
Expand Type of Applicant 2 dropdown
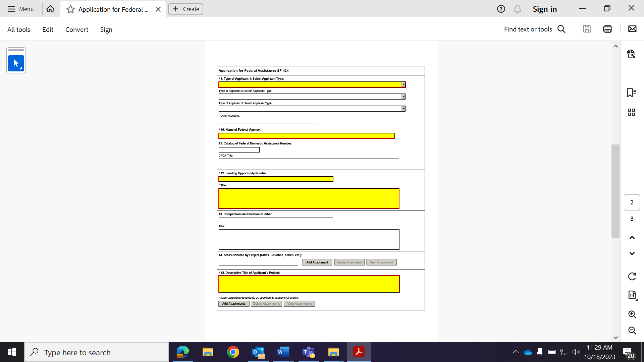pyautogui.click(x=404, y=97)
